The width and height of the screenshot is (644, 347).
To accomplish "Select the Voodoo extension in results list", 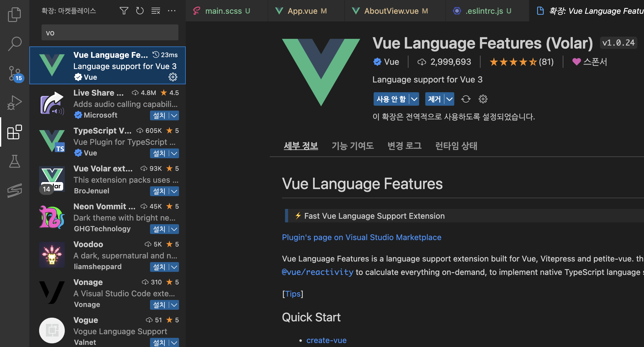I will coord(107,255).
